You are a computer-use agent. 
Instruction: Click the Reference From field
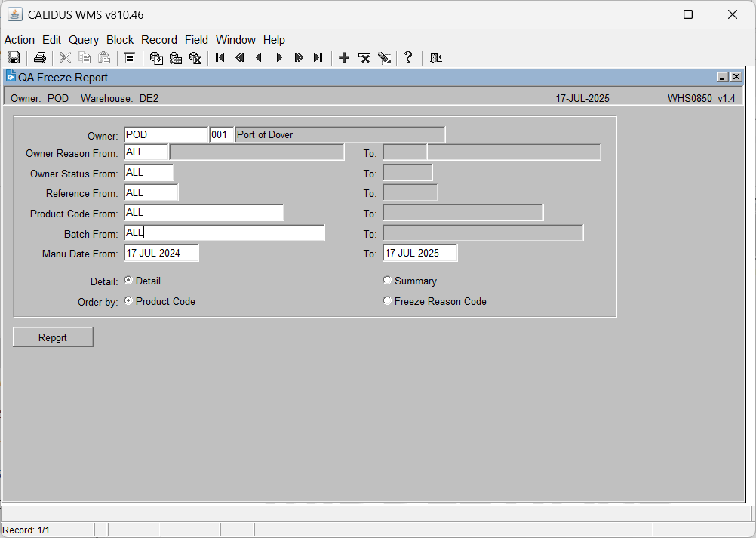click(152, 192)
